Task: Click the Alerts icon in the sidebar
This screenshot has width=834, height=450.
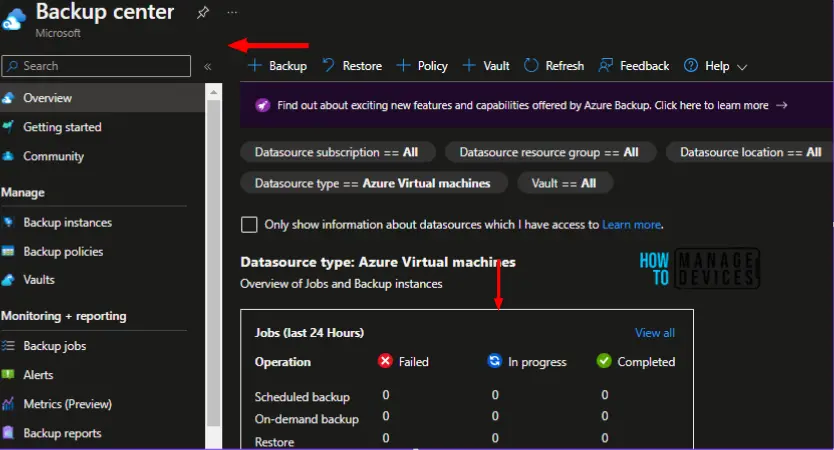Action: click(x=8, y=374)
